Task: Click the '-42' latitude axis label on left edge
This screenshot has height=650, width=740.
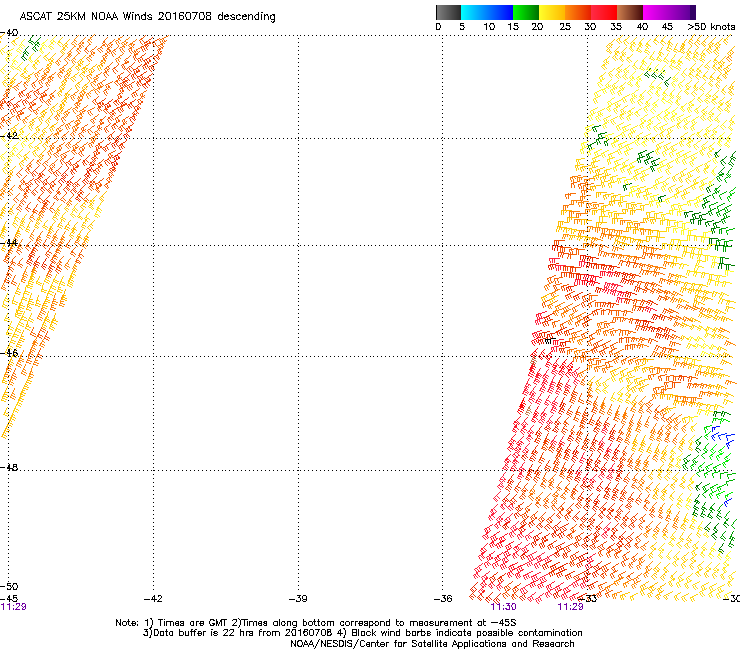Action: click(9, 136)
